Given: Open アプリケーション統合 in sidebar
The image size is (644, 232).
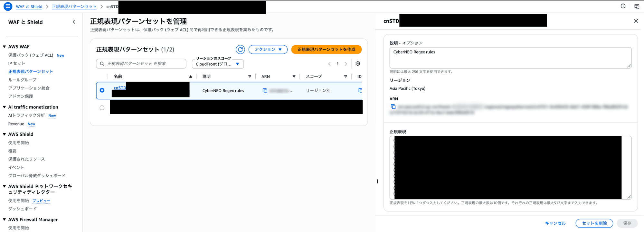Looking at the screenshot, I should click(29, 88).
